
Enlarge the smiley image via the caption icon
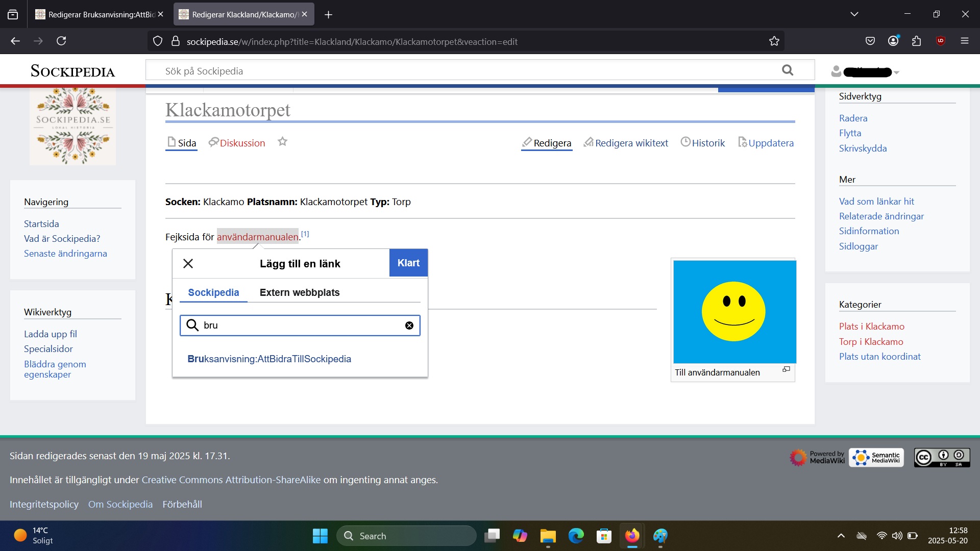tap(786, 369)
